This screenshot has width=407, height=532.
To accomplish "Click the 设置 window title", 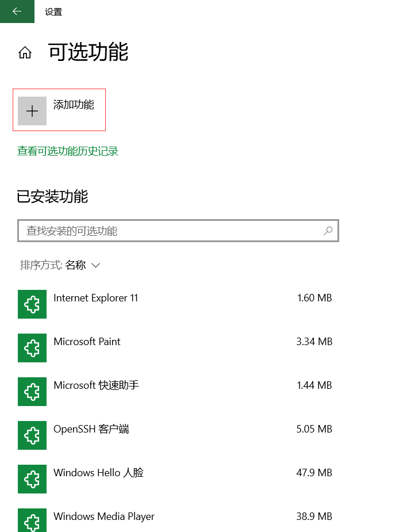I will point(53,12).
